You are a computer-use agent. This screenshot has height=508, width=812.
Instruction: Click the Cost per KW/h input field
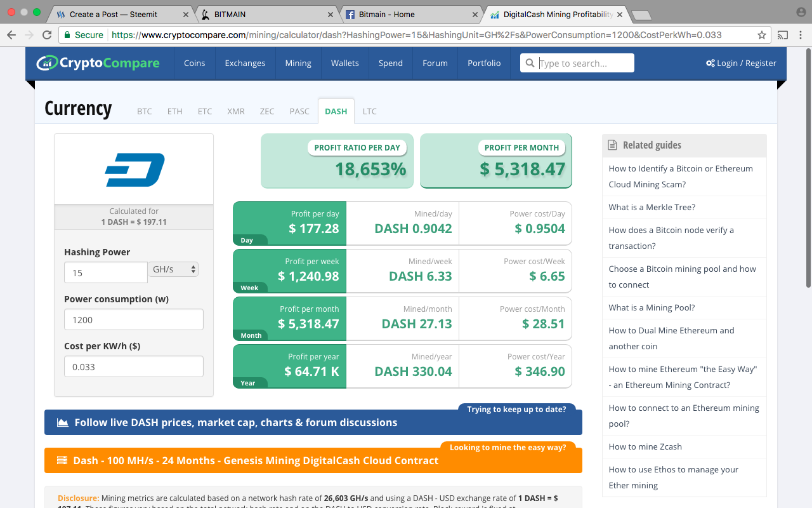click(x=134, y=366)
